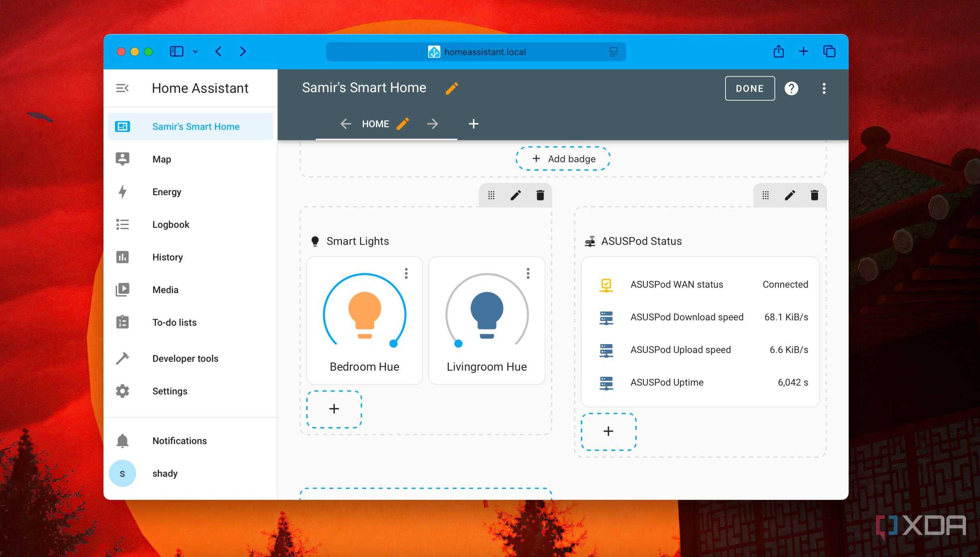The height and width of the screenshot is (557, 980).
Task: Add a new view with plus
Action: coord(473,124)
